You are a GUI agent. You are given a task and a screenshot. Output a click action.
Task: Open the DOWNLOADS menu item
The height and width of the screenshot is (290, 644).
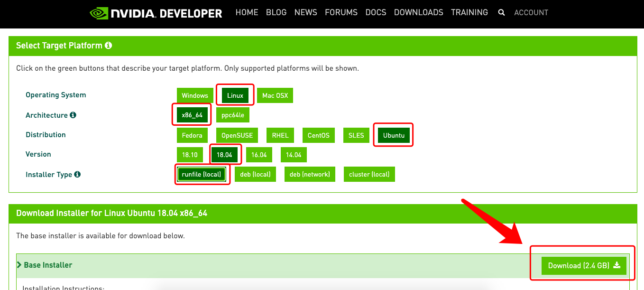(419, 12)
